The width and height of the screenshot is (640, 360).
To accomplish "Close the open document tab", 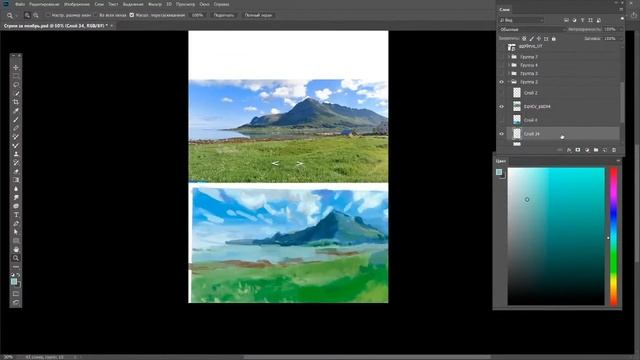I will [111, 26].
